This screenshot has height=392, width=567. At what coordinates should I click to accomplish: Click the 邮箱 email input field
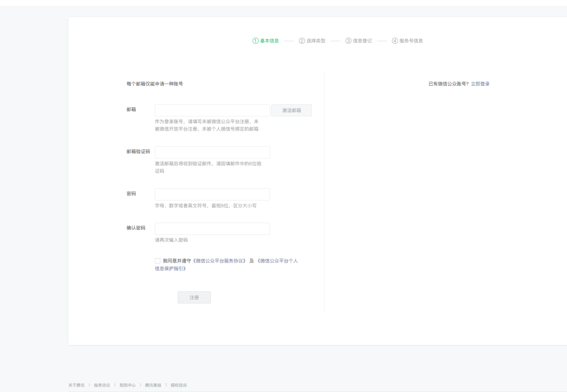(x=212, y=110)
